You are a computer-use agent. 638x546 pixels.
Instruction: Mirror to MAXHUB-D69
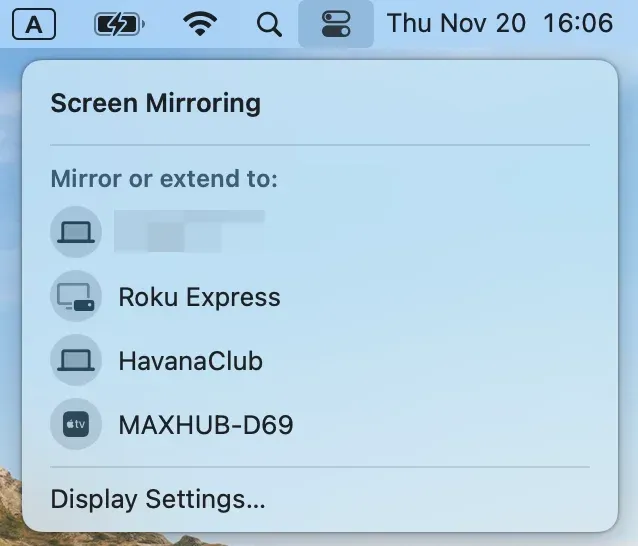coord(206,425)
